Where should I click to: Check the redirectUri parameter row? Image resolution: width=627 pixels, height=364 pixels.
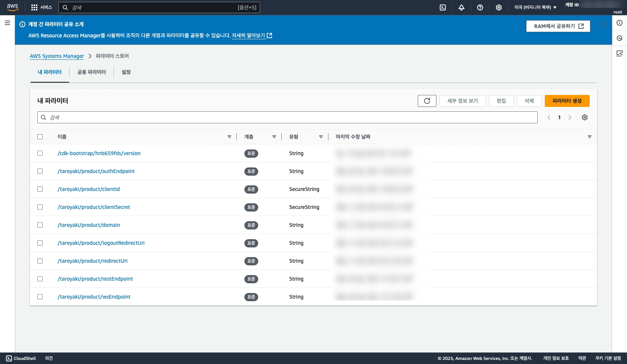(40, 261)
